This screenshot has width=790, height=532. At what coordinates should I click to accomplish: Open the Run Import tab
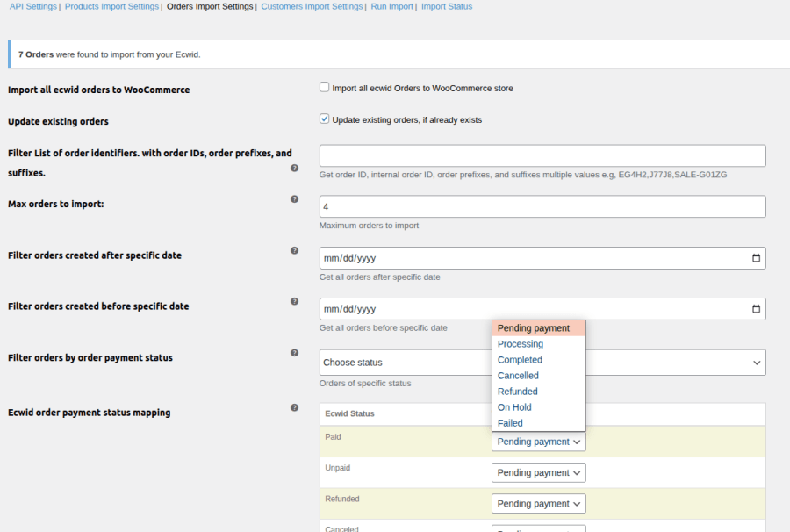coord(391,6)
